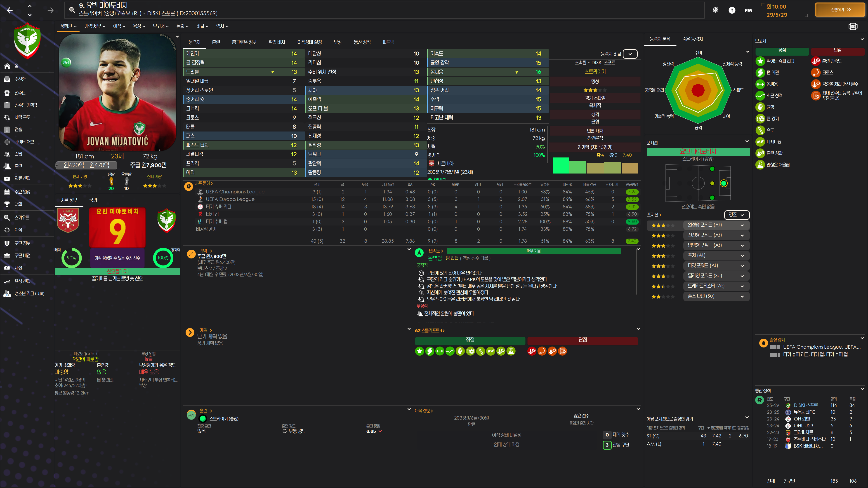The height and width of the screenshot is (488, 868).
Task: Open 스카우트 in the sidebar
Action: click(x=21, y=218)
